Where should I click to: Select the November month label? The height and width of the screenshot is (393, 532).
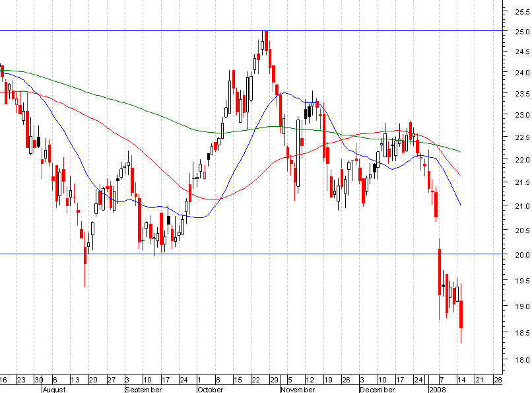pos(298,389)
